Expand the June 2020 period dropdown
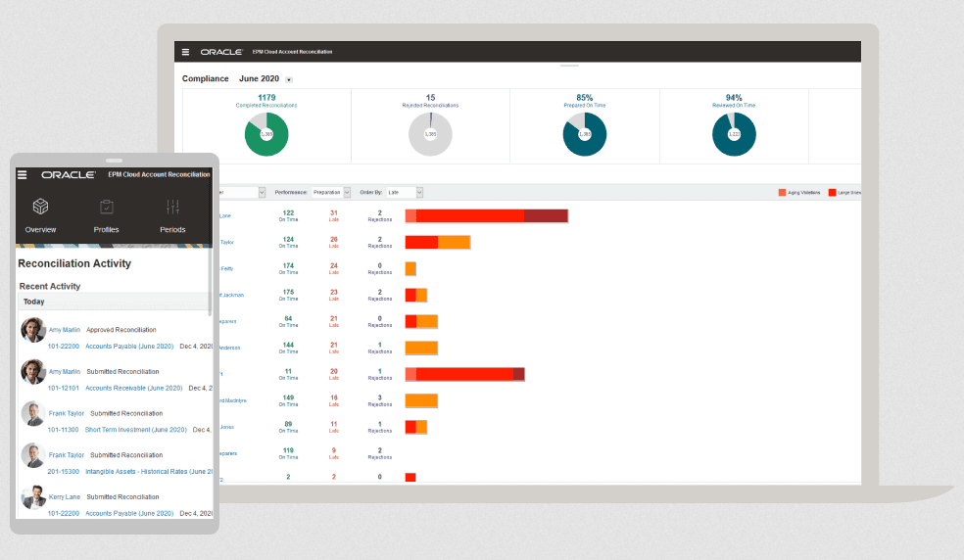This screenshot has height=560, width=964. tap(289, 80)
